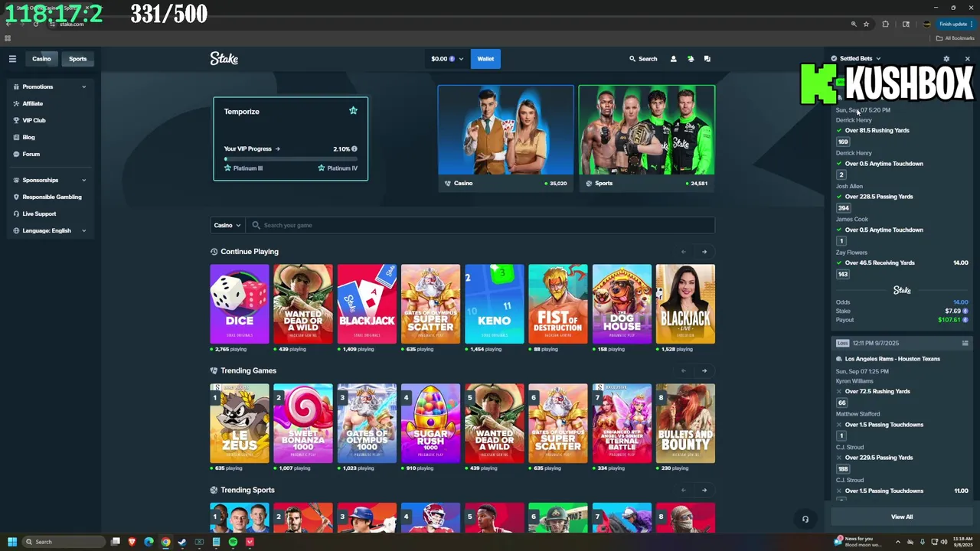The height and width of the screenshot is (551, 980).
Task: Open Blackjack Live game tile
Action: click(685, 304)
